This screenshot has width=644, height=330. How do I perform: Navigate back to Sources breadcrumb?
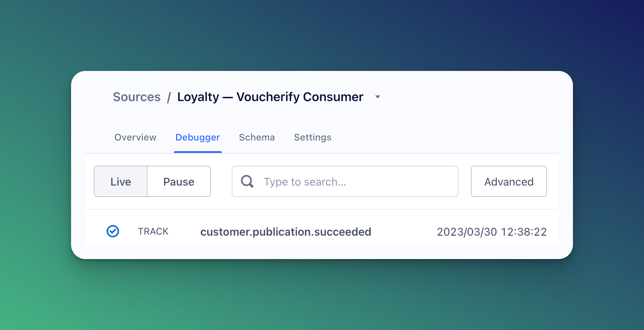(x=136, y=97)
